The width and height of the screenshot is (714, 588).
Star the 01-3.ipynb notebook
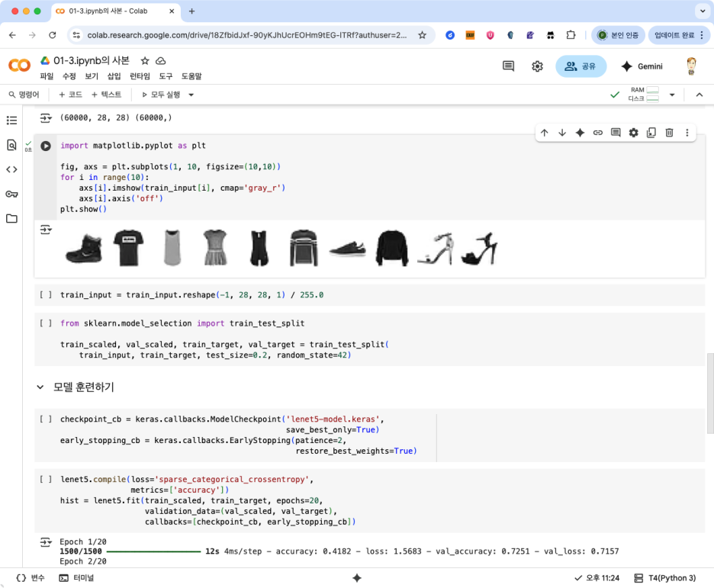145,60
